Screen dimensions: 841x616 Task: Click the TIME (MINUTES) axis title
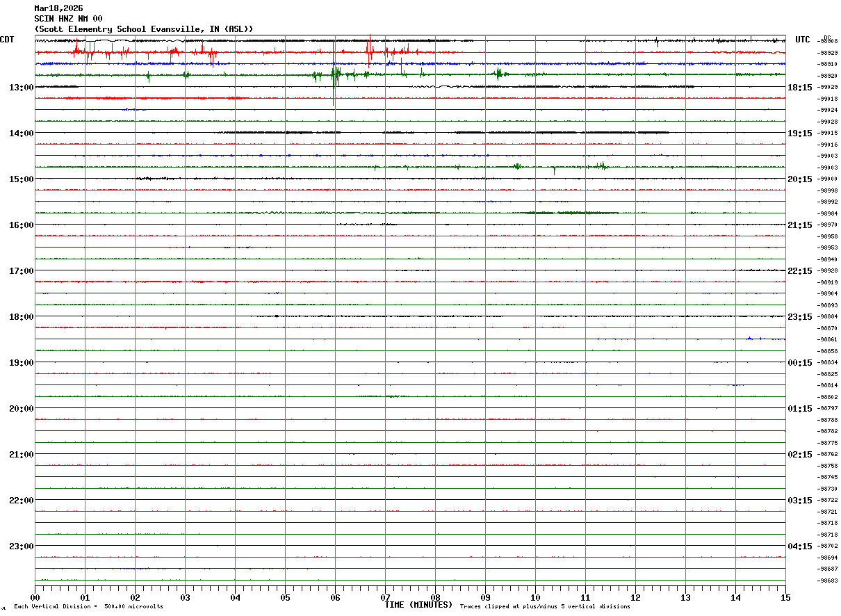418,605
